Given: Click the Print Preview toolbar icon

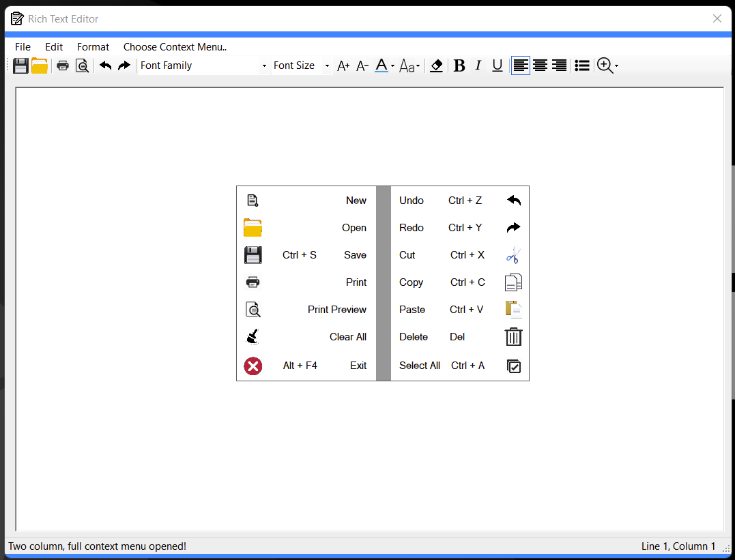Looking at the screenshot, I should pos(82,65).
